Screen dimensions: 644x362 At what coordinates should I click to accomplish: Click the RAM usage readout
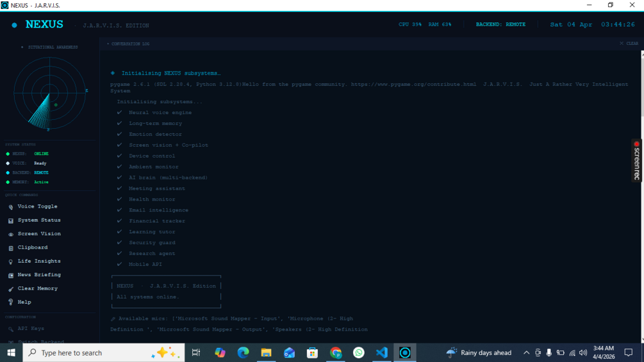[x=440, y=24]
